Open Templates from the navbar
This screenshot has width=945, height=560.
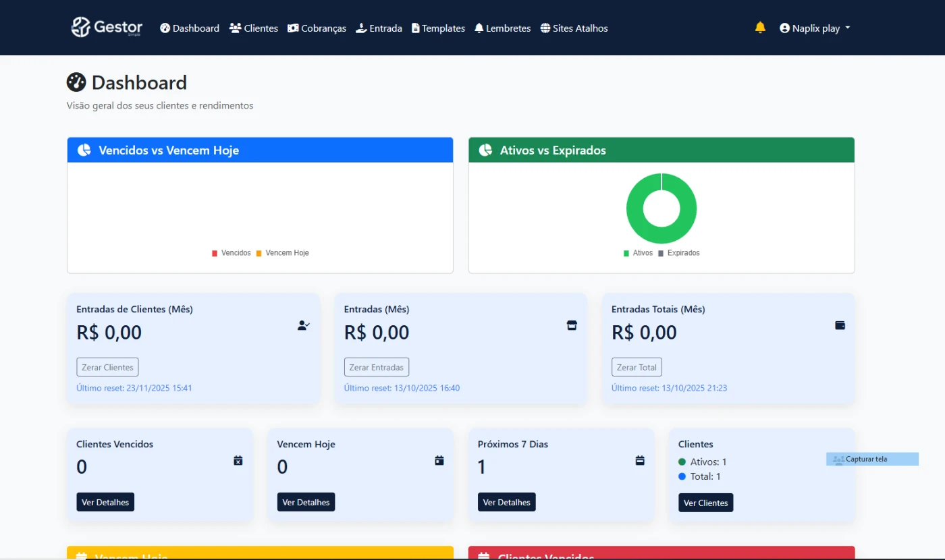point(438,28)
